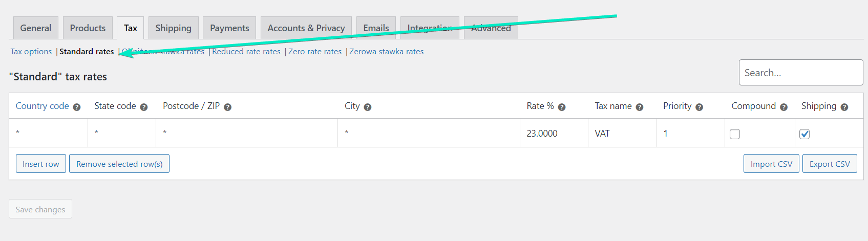
Task: Uncheck the Shipping checkbox for VAT row
Action: (x=805, y=134)
